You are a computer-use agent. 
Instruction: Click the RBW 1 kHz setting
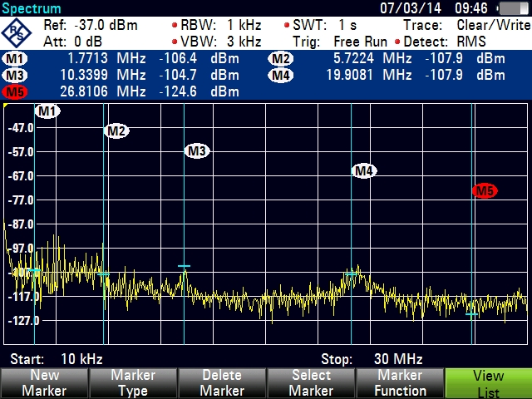217,25
